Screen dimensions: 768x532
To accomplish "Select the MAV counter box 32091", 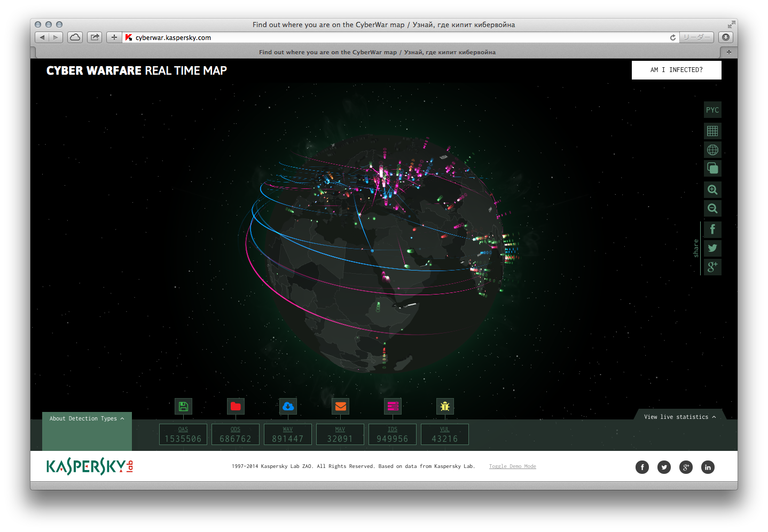I will coord(340,434).
